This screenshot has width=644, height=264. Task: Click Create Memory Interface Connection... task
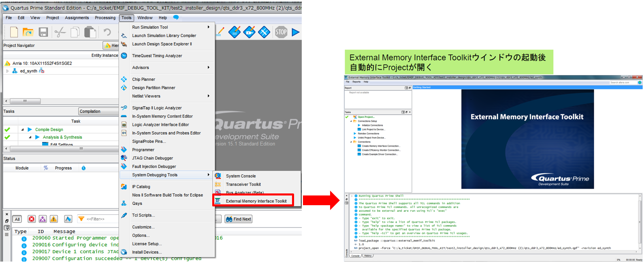point(381,146)
